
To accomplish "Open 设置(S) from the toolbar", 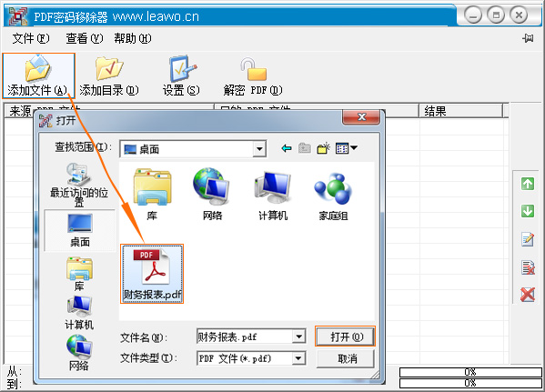I will pyautogui.click(x=181, y=75).
